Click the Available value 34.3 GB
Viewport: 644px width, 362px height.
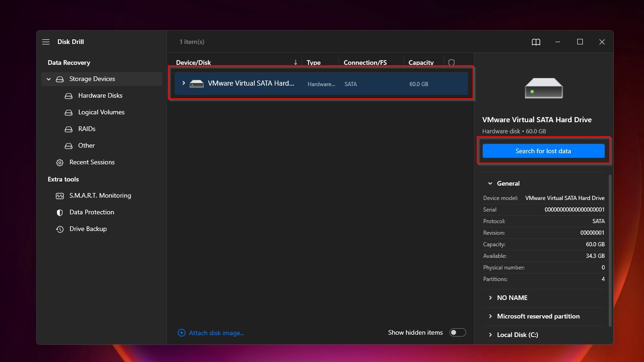(x=595, y=256)
